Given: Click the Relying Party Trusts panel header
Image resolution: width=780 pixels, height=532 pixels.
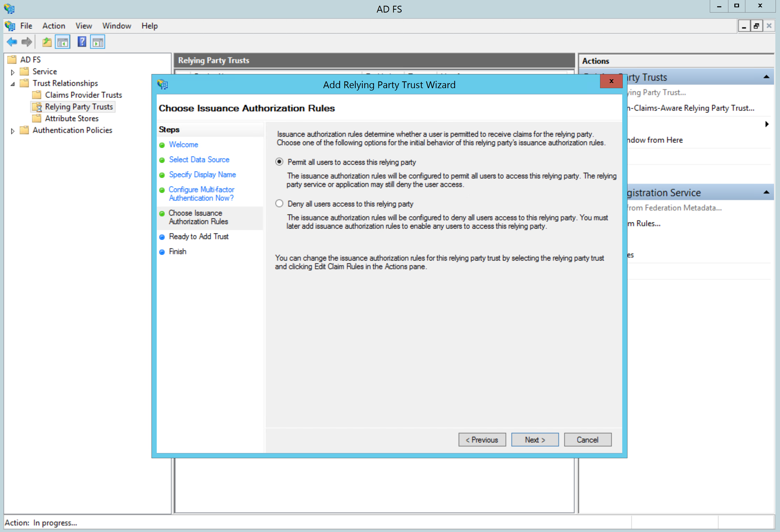Looking at the screenshot, I should tap(374, 61).
